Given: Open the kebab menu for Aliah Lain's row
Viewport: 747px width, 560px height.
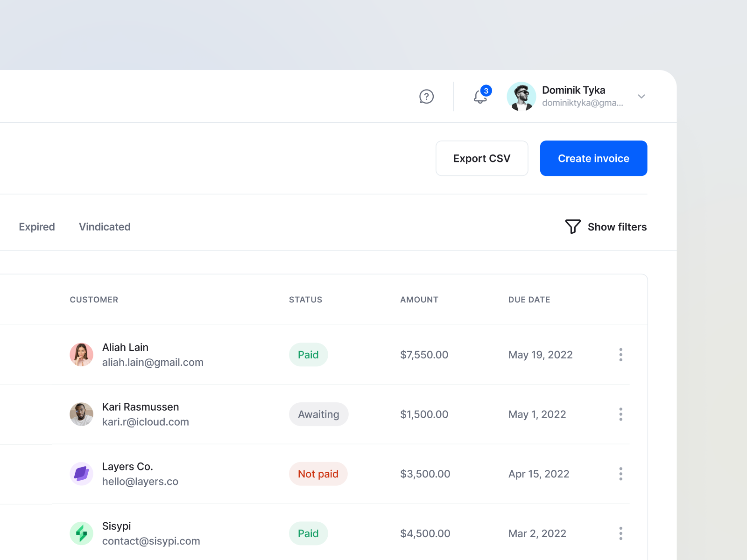Looking at the screenshot, I should [621, 355].
